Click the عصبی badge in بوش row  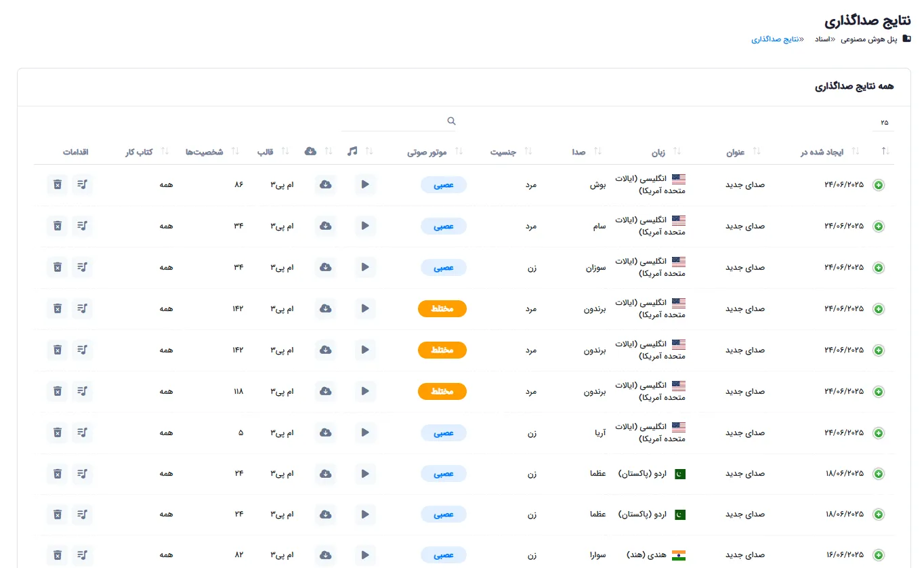coord(444,184)
